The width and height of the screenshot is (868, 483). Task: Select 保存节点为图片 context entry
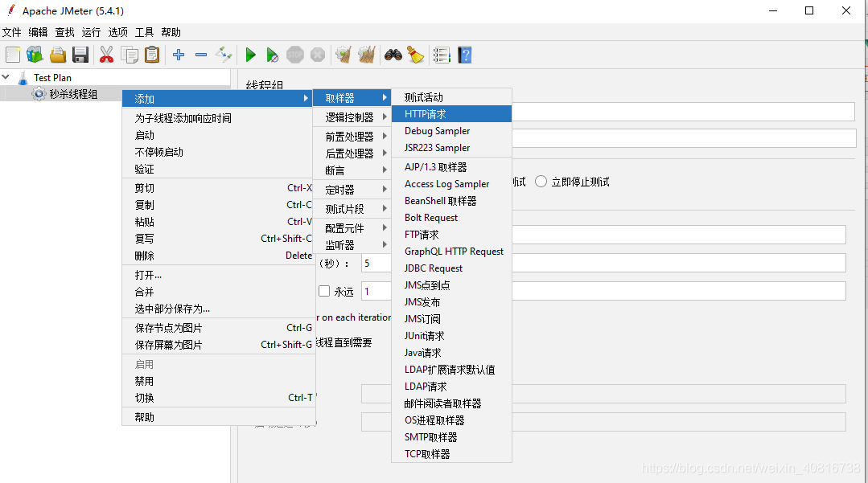[218, 328]
